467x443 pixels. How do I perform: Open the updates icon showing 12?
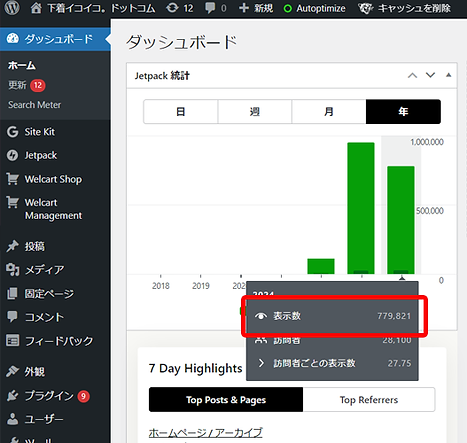tap(172, 8)
